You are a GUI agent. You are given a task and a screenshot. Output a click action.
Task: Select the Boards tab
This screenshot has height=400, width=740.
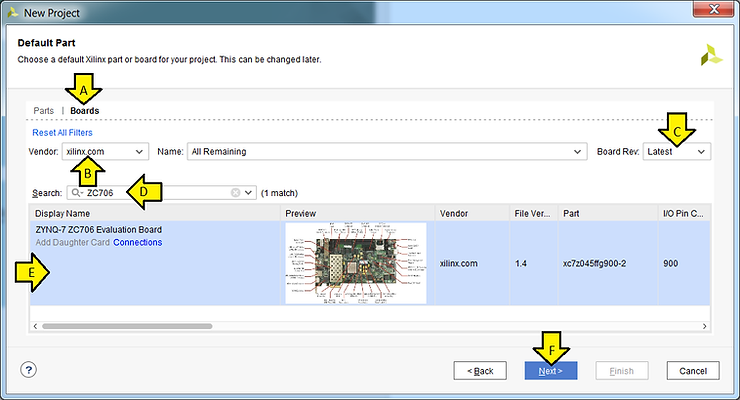point(84,110)
